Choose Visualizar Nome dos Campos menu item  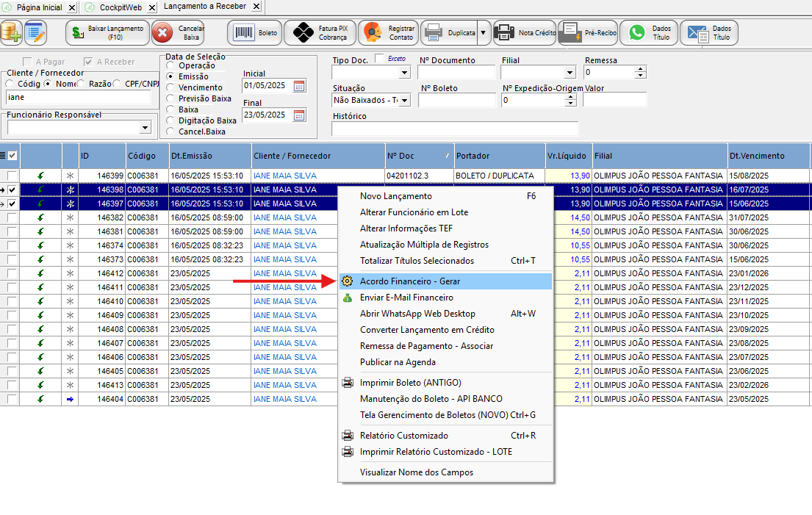446,472
